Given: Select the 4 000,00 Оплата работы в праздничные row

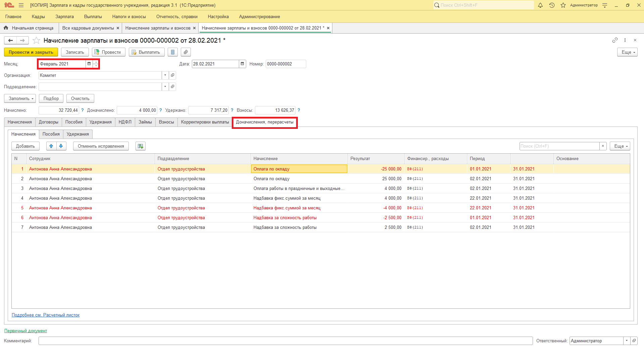Looking at the screenshot, I should coord(321,189).
